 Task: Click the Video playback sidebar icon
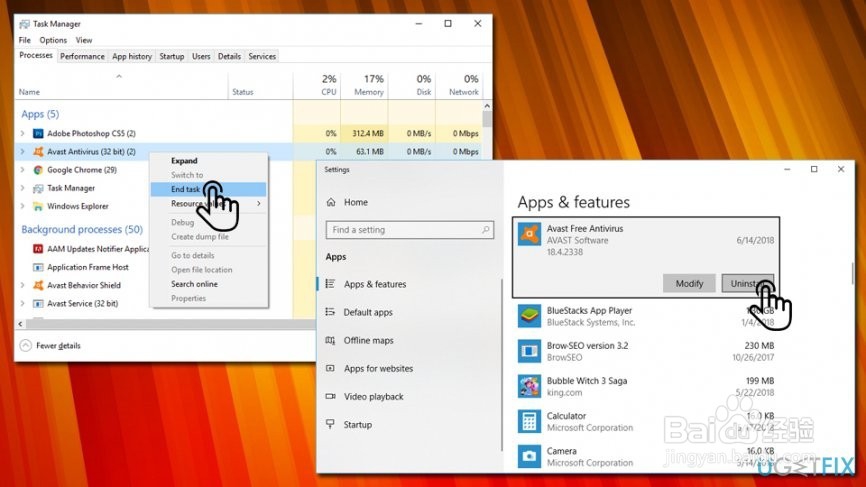pyautogui.click(x=330, y=396)
